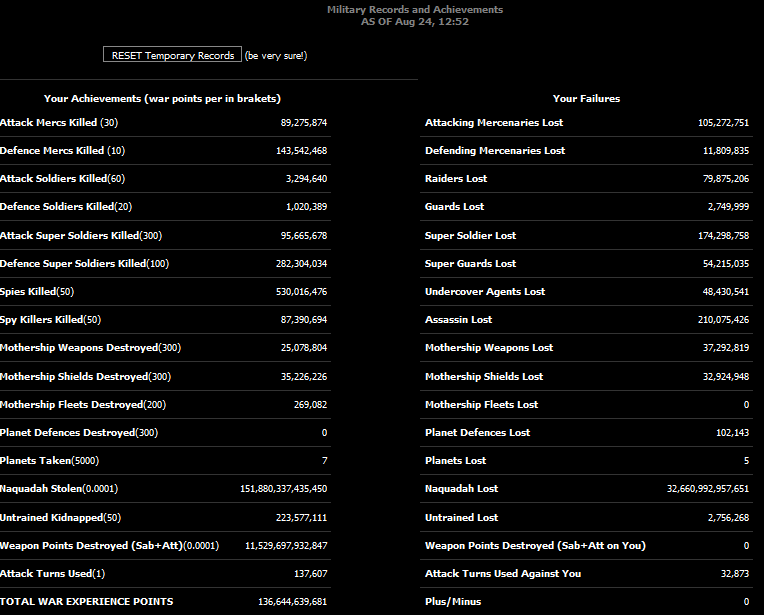Click the RESET Temporary Records button
This screenshot has width=764, height=615.
click(172, 55)
